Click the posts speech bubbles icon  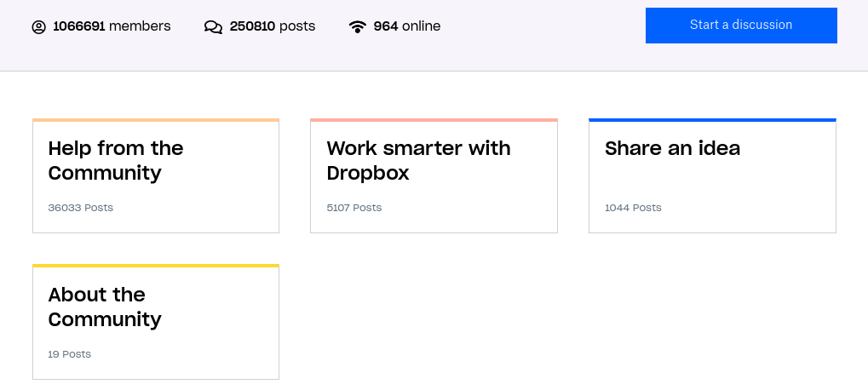coord(213,26)
